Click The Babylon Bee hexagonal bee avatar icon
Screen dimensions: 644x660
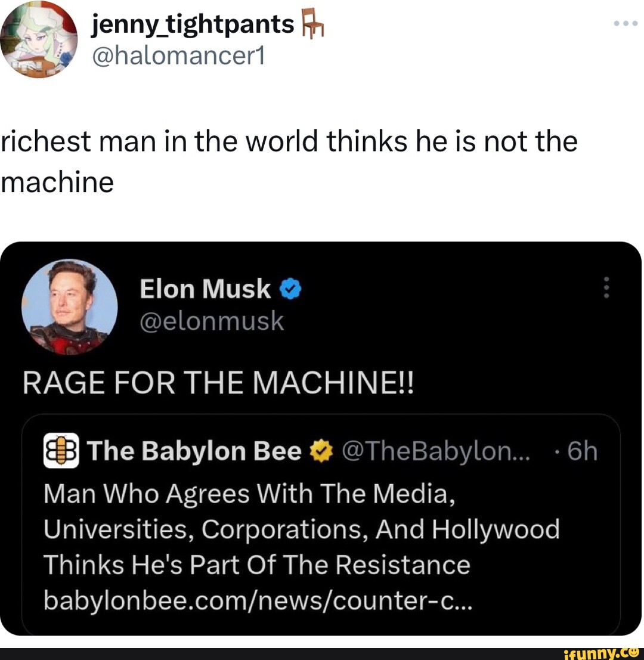(62, 451)
